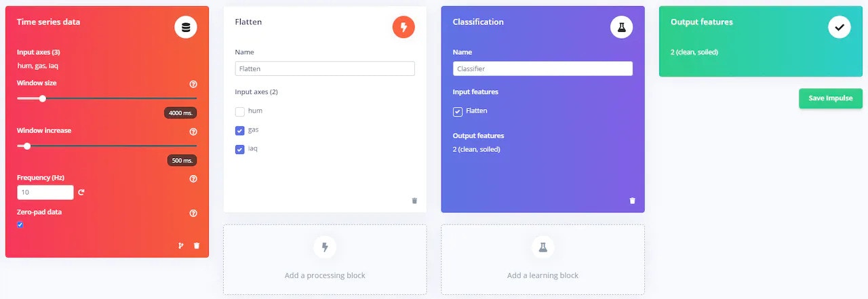Click the Flatten lightning bolt icon

tap(403, 27)
